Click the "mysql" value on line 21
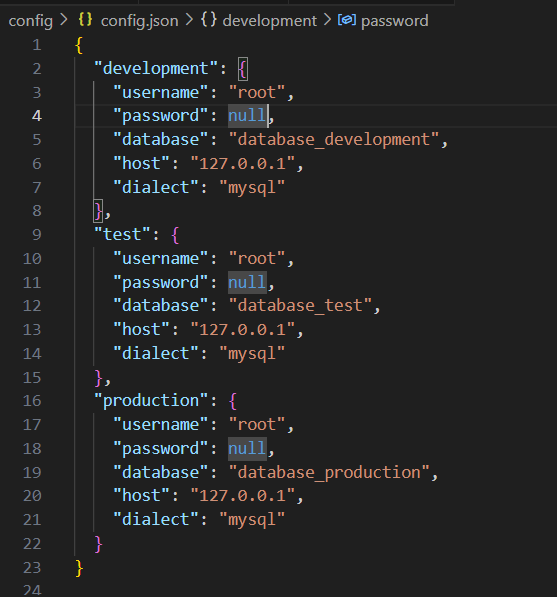Screen dimensions: 557x597 252,520
